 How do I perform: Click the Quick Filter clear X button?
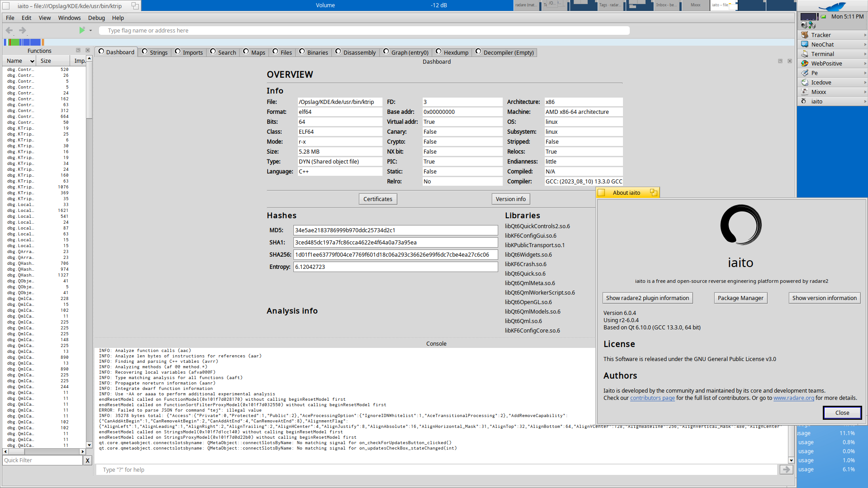[x=88, y=460]
